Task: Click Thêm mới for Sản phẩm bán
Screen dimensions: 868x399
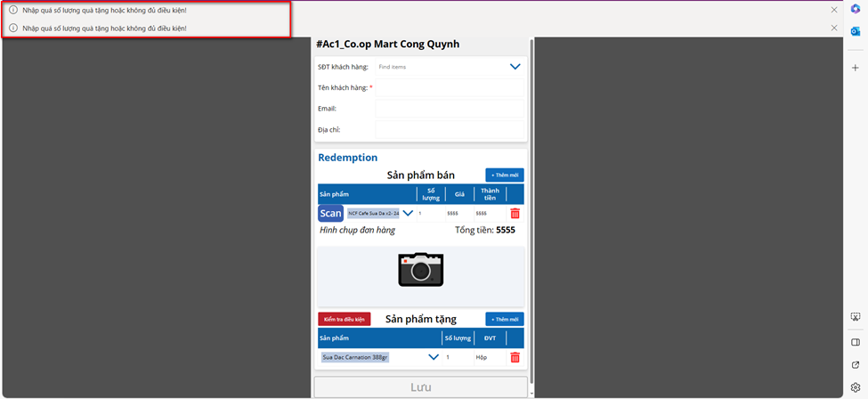Action: click(504, 175)
